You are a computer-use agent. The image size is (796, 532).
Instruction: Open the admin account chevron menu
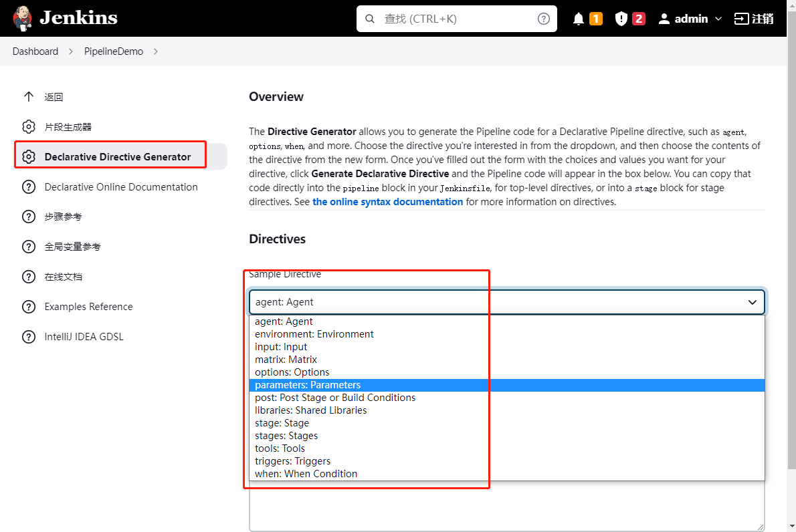click(x=718, y=18)
